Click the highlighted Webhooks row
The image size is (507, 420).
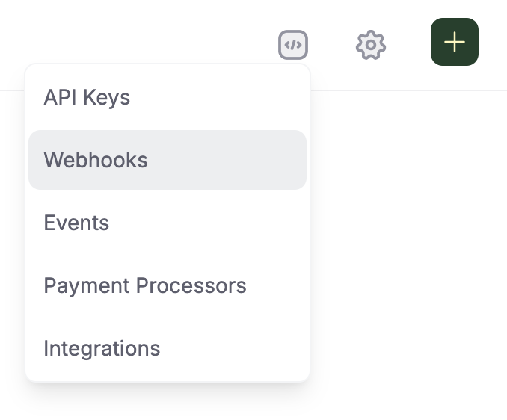(168, 160)
